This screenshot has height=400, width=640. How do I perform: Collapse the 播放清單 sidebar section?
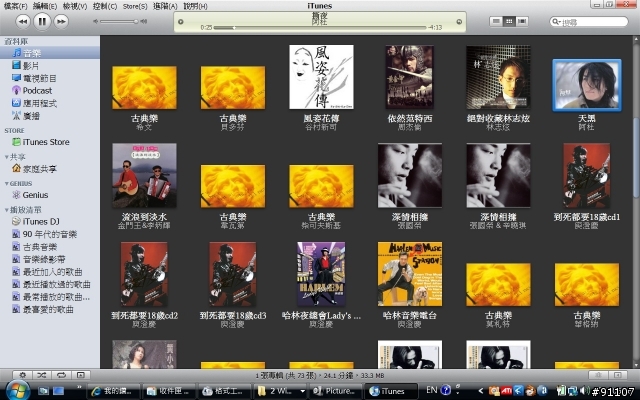tap(7, 210)
